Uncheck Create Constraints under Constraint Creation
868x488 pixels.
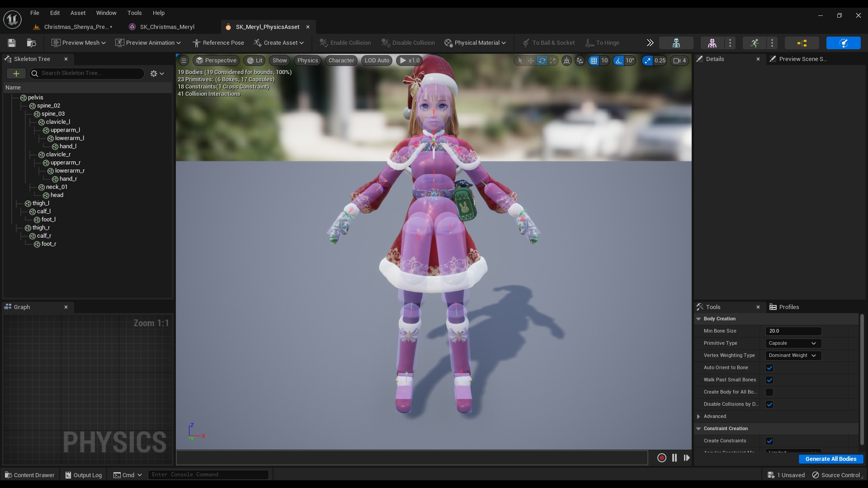coord(769,441)
